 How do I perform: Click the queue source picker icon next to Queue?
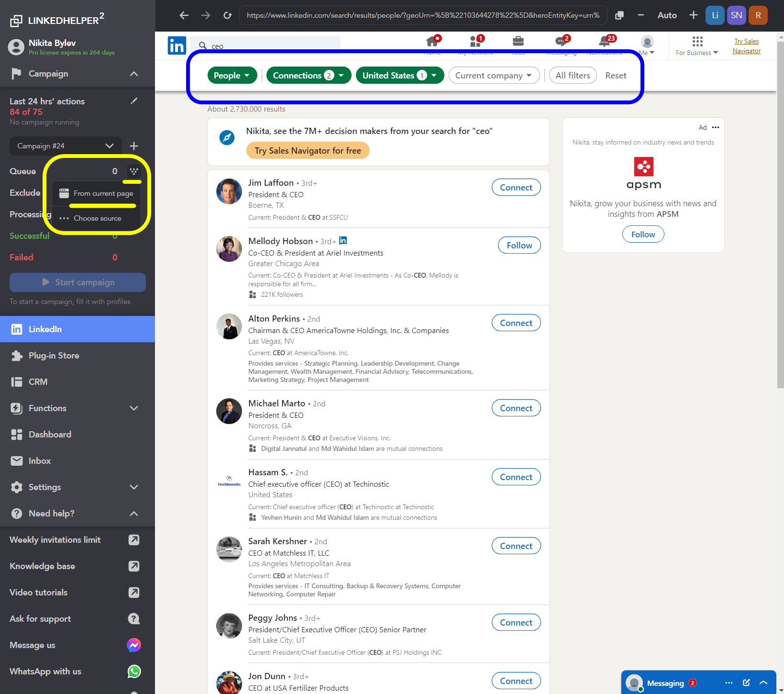(133, 171)
